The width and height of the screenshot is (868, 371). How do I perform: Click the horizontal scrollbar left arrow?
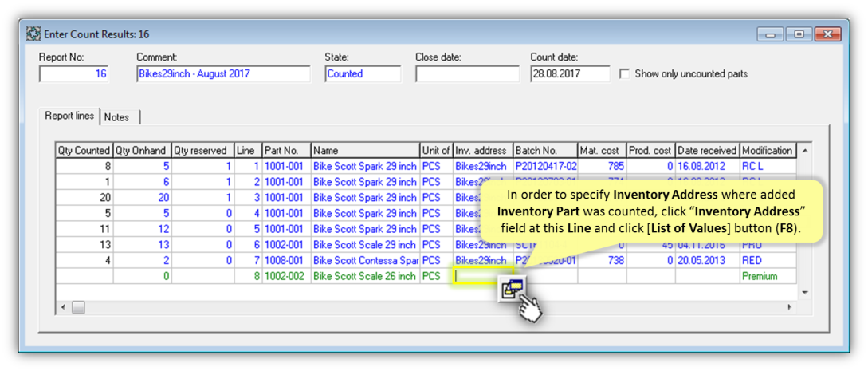tap(63, 306)
